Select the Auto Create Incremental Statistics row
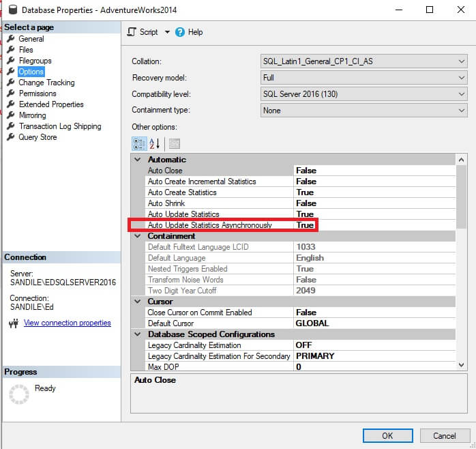Viewport: 476px width, 449px height. [x=301, y=182]
